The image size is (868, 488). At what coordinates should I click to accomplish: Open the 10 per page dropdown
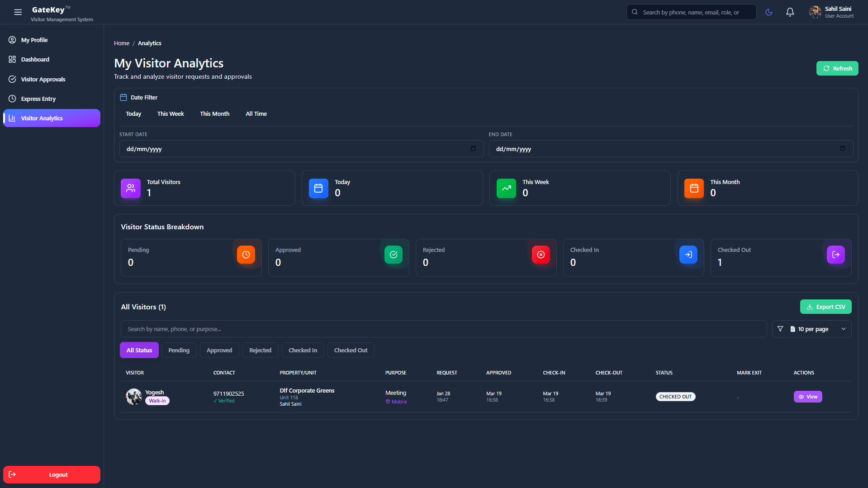812,329
